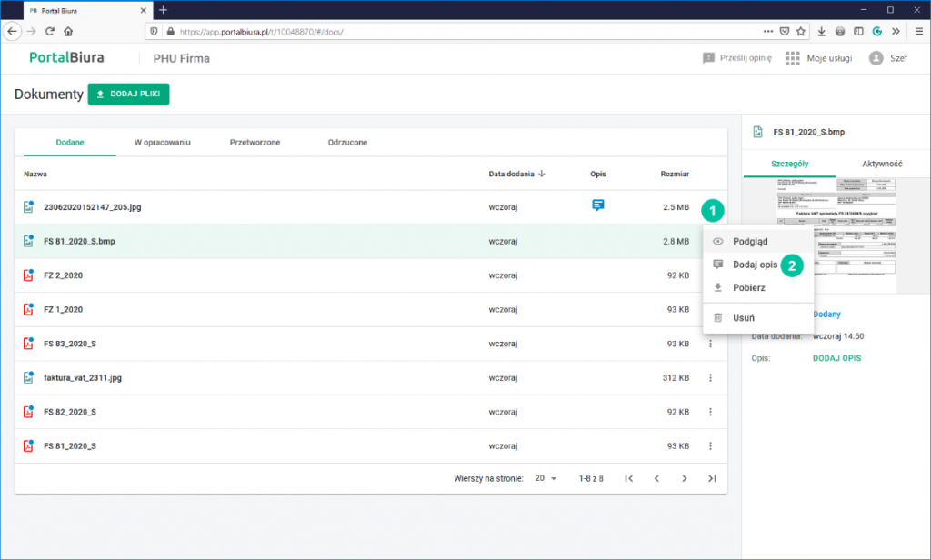Viewport: 931px width, 560px height.
Task: Click the Opis column header
Action: pyautogui.click(x=598, y=174)
